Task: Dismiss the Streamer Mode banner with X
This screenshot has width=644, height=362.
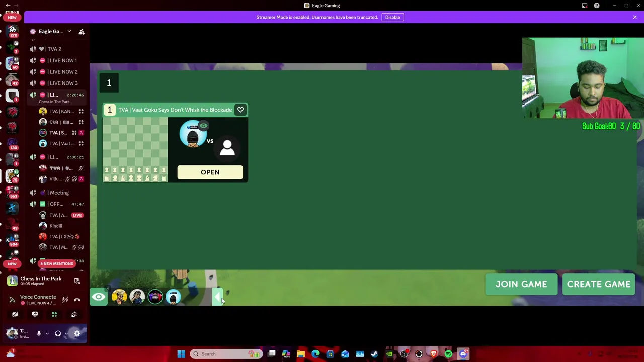Action: click(x=635, y=17)
